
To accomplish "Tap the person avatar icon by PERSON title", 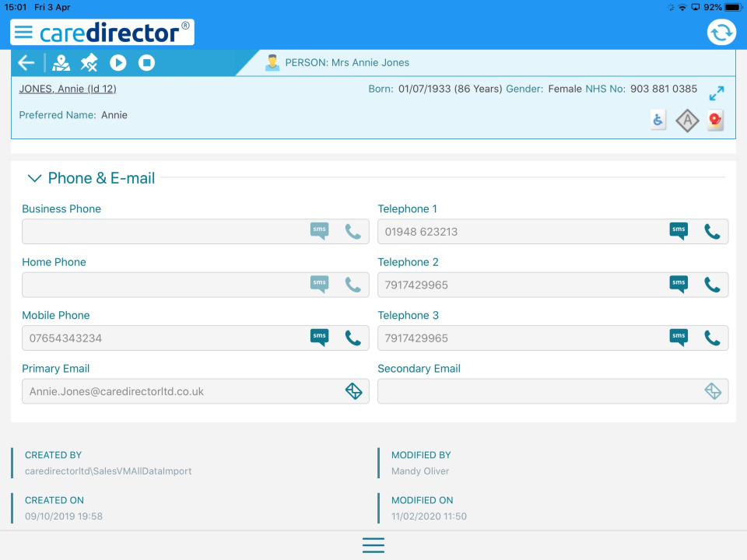I will [272, 63].
